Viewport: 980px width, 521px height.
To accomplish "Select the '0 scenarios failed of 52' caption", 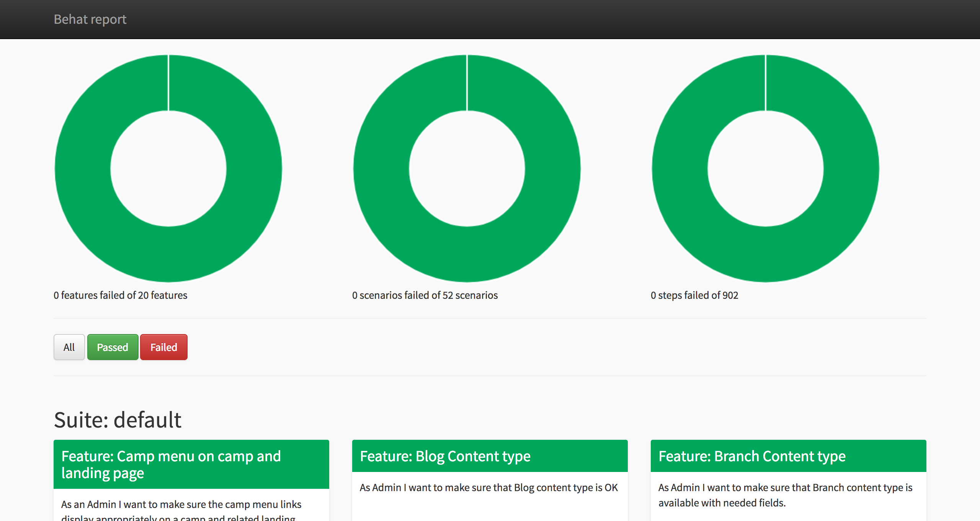I will tap(425, 295).
